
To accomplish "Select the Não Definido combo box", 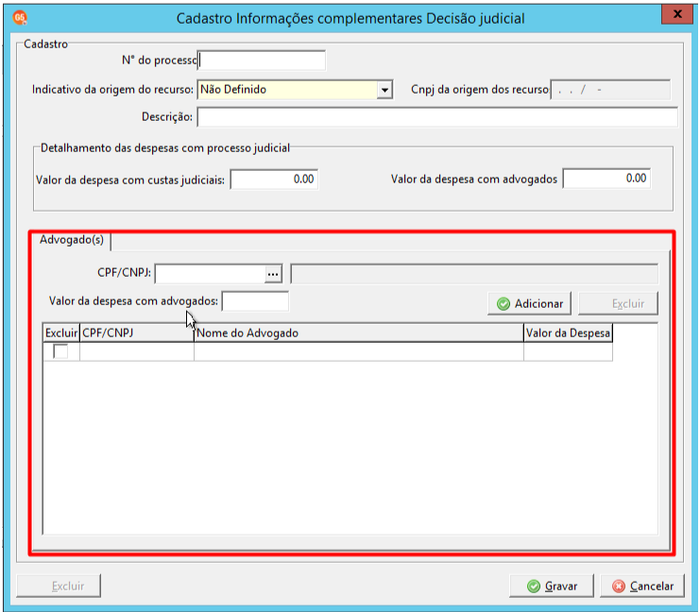I will pos(295,90).
